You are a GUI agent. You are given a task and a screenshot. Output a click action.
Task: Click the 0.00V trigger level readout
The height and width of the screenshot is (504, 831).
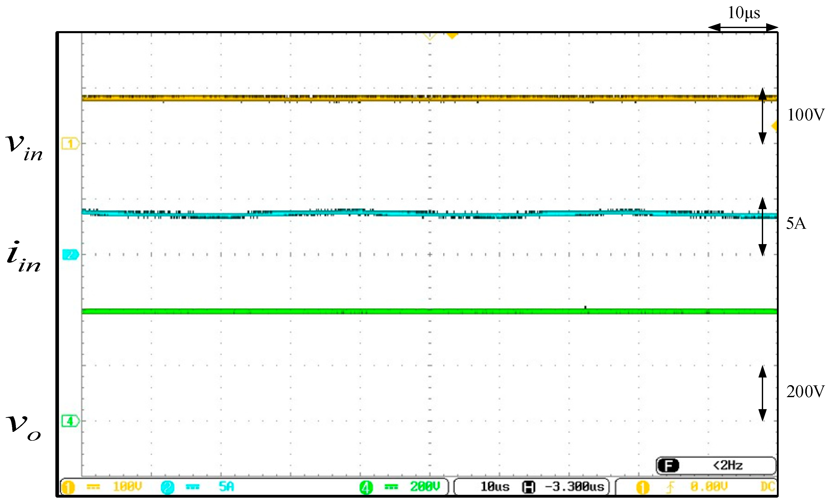pos(709,486)
